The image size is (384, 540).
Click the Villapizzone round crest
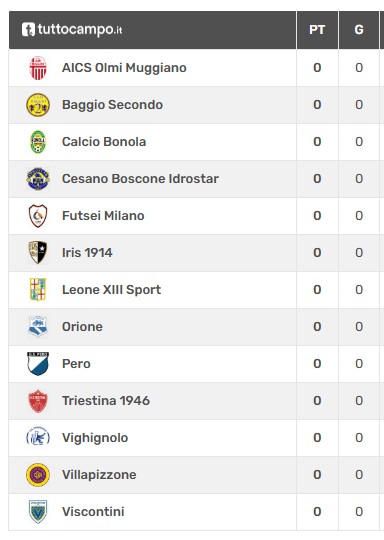pos(38,475)
